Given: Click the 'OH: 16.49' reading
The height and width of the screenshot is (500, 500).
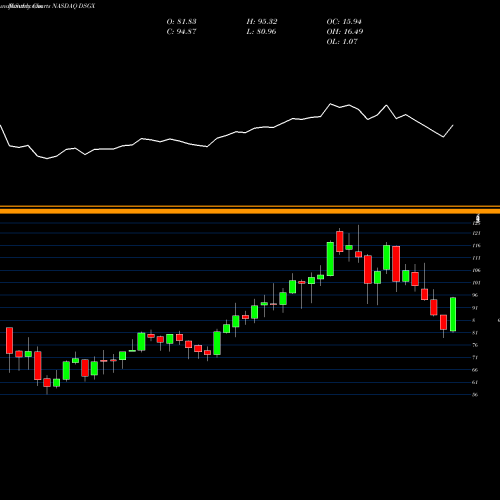Looking at the screenshot, I should (x=345, y=32).
